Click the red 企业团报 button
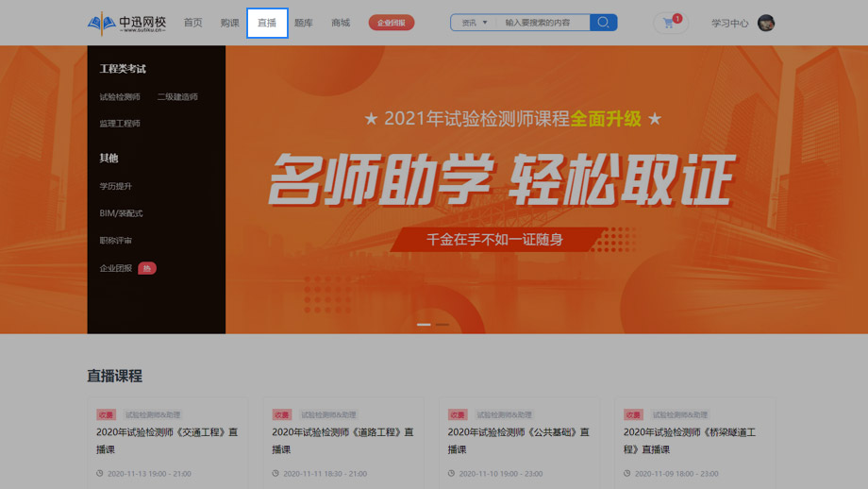The width and height of the screenshot is (868, 489). (391, 23)
